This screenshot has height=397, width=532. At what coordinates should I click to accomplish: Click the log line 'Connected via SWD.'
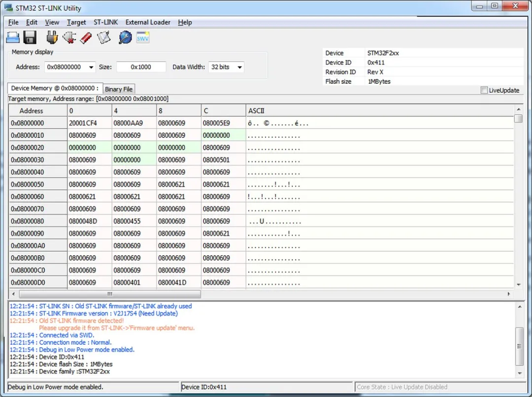pos(52,335)
